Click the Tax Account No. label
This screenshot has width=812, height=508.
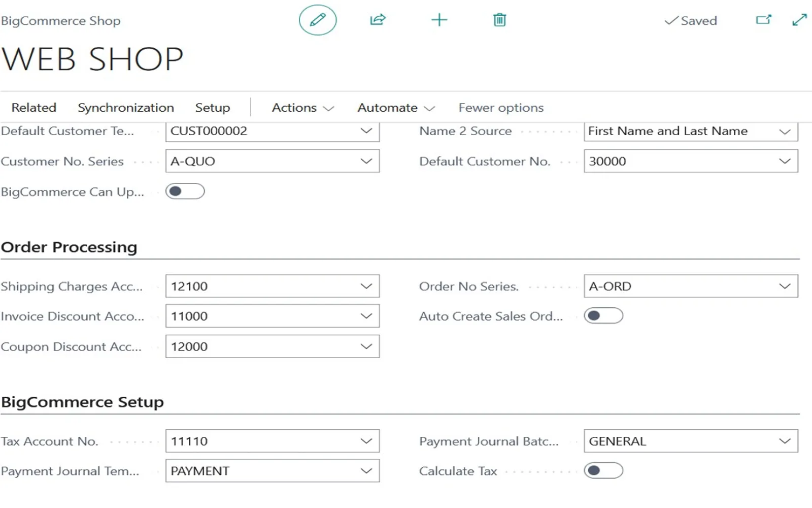tap(50, 441)
